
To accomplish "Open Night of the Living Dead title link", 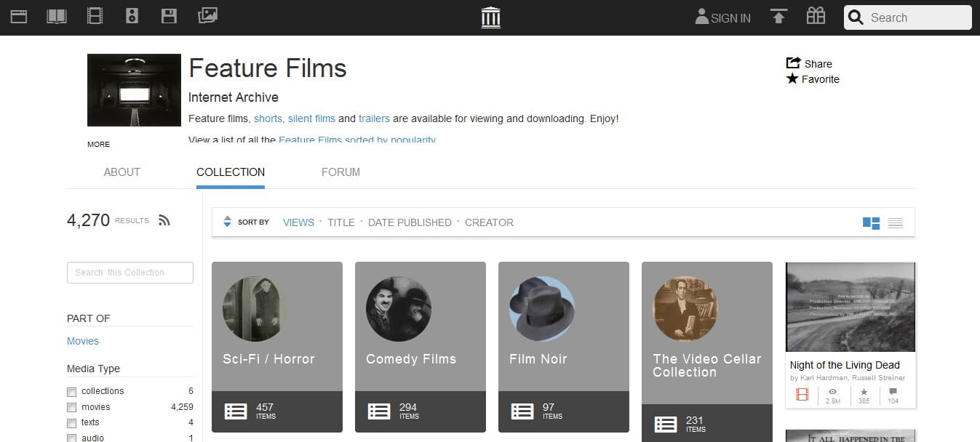I will [x=845, y=365].
